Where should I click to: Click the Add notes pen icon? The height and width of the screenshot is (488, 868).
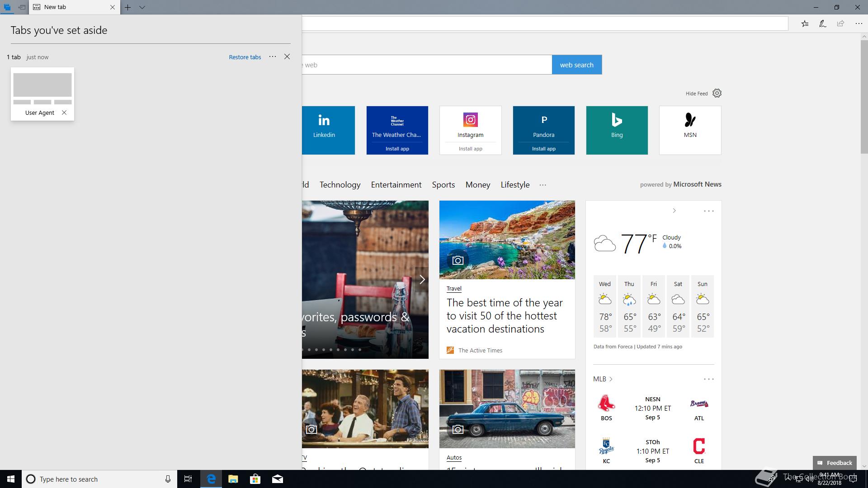pos(823,23)
